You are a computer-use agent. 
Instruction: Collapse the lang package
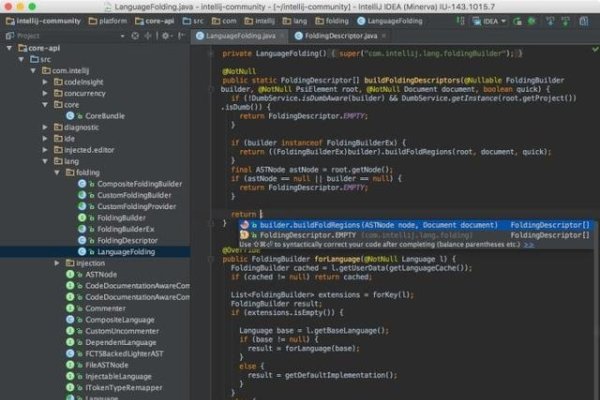(x=45, y=161)
